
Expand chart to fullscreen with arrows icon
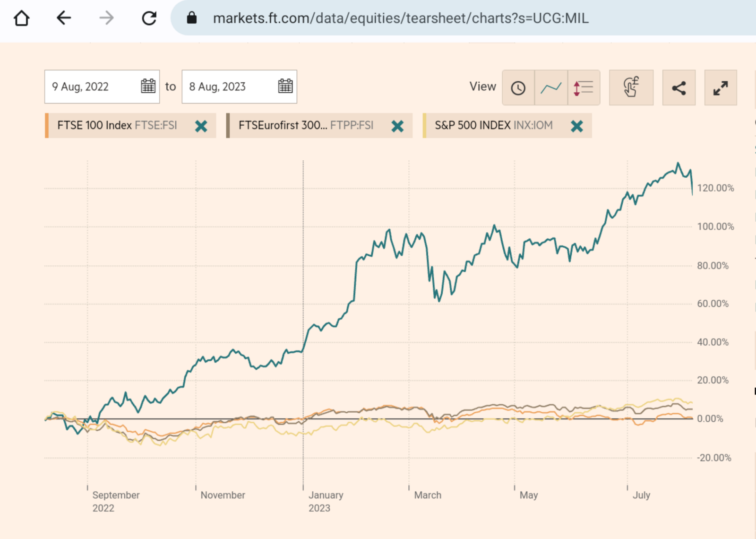pyautogui.click(x=720, y=87)
